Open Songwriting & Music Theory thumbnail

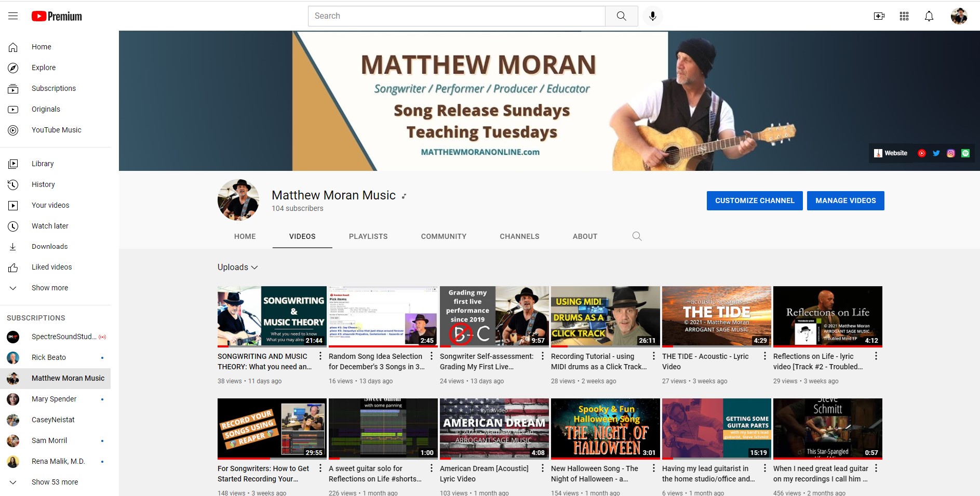pyautogui.click(x=272, y=316)
